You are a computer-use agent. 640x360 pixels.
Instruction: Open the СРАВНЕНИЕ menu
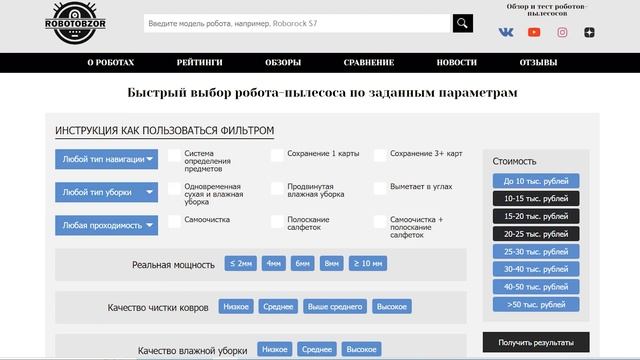coord(369,62)
